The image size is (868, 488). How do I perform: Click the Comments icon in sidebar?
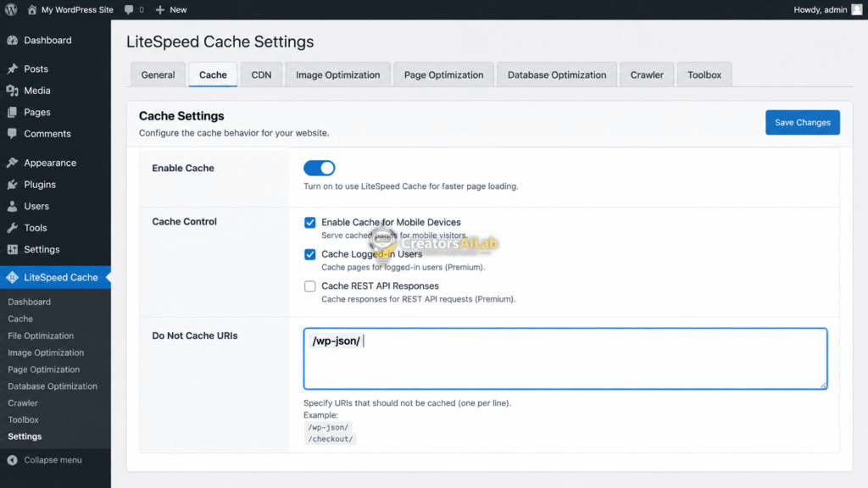click(12, 133)
